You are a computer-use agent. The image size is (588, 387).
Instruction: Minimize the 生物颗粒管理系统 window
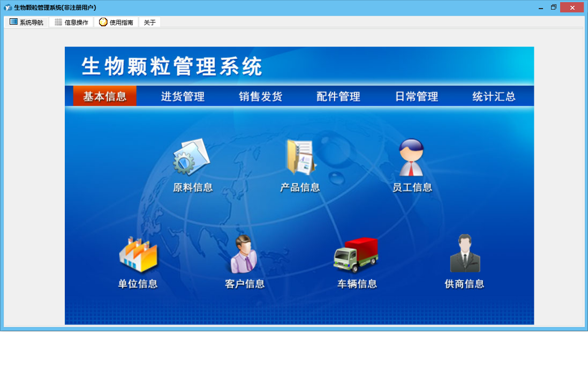click(541, 8)
